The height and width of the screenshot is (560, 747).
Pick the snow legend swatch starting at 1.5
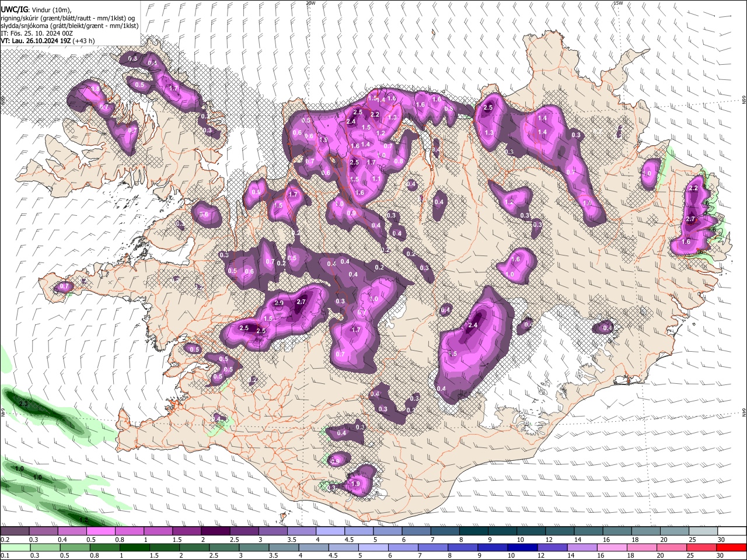(186, 531)
